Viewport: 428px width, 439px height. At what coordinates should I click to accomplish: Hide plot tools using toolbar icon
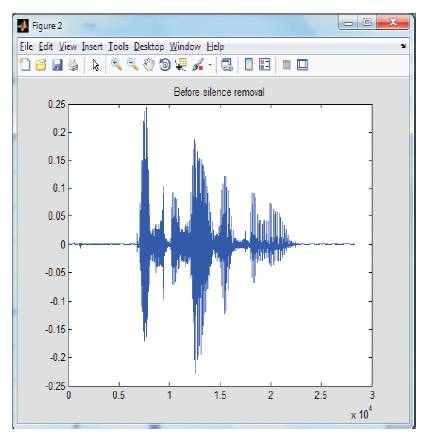click(x=287, y=65)
